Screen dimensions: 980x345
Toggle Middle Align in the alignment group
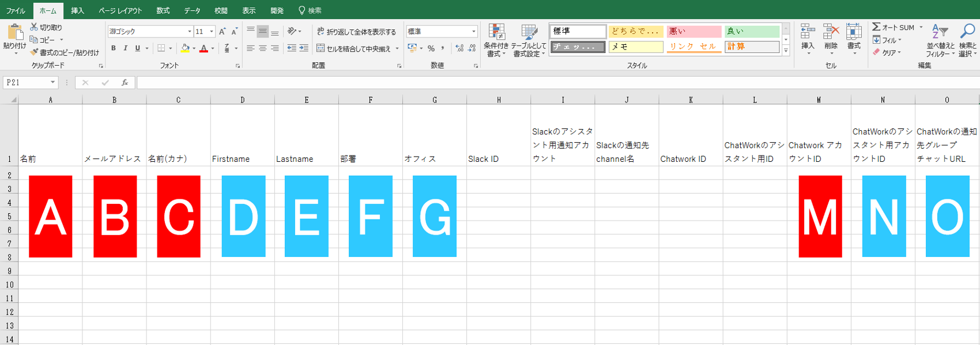point(262,32)
